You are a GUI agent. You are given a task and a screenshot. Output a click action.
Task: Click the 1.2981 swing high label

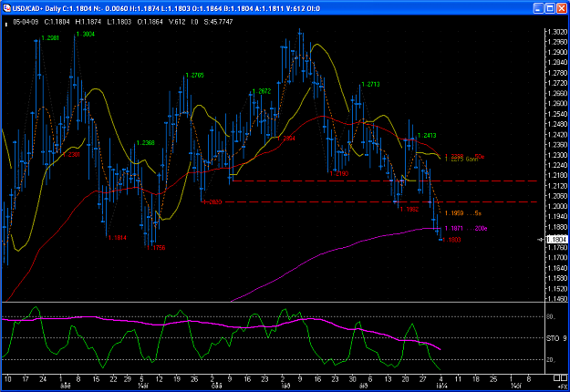pyautogui.click(x=50, y=37)
